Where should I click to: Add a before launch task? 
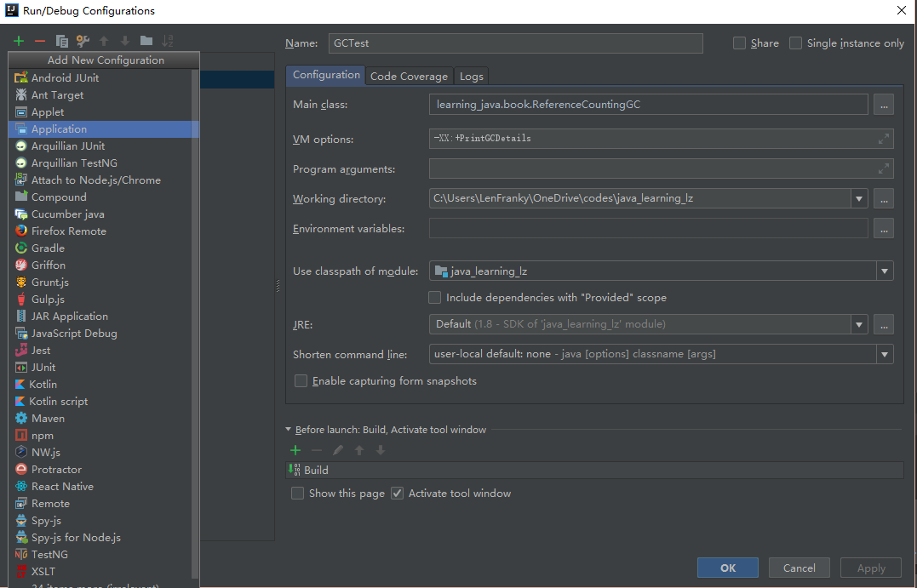295,450
